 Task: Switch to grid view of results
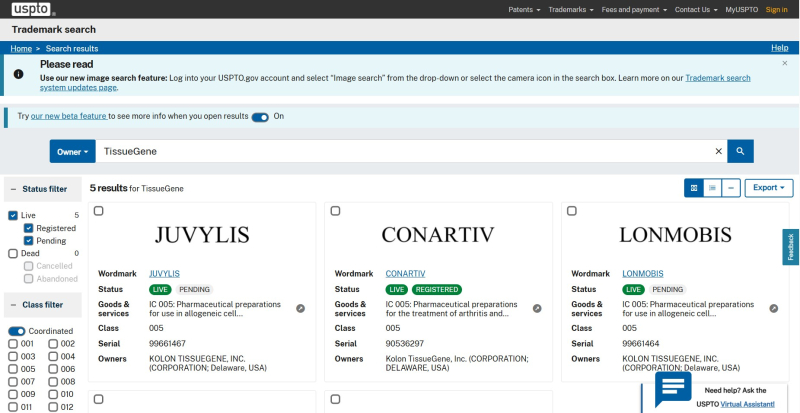point(694,188)
